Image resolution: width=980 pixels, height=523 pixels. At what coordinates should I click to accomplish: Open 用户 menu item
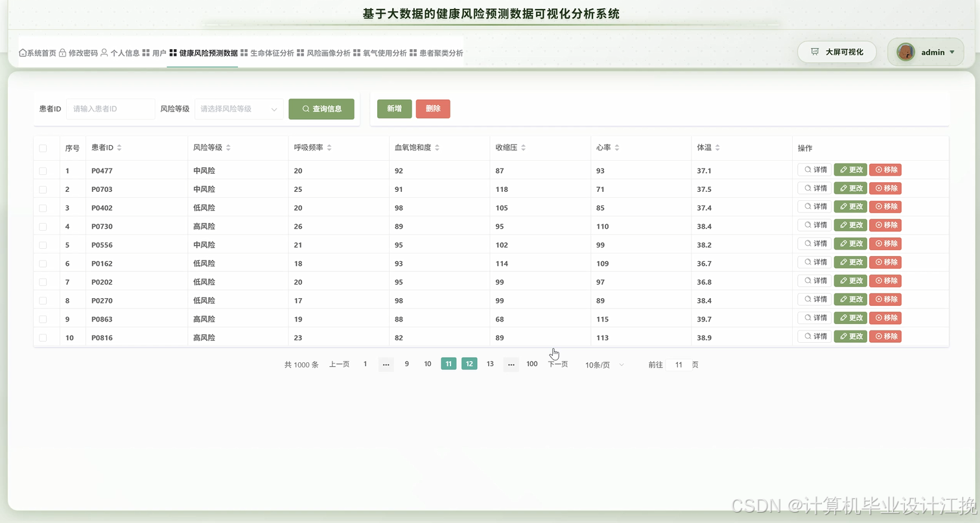(x=154, y=53)
